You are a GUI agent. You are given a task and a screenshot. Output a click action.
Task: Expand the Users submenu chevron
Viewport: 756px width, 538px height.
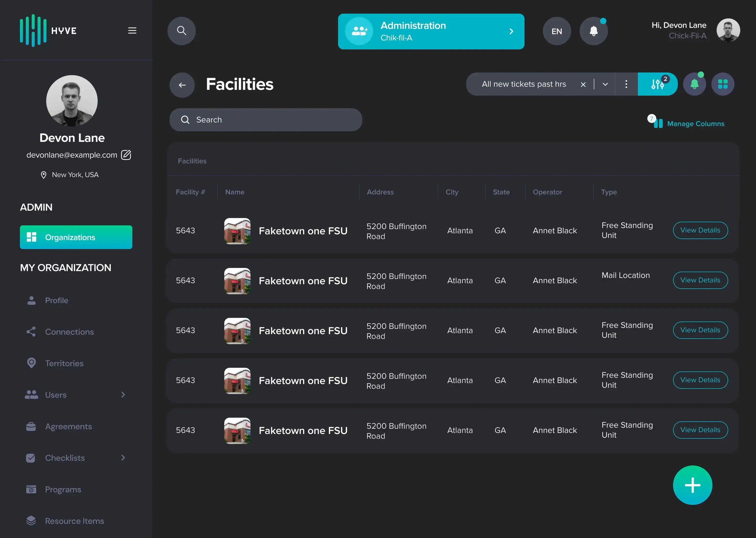pyautogui.click(x=123, y=395)
